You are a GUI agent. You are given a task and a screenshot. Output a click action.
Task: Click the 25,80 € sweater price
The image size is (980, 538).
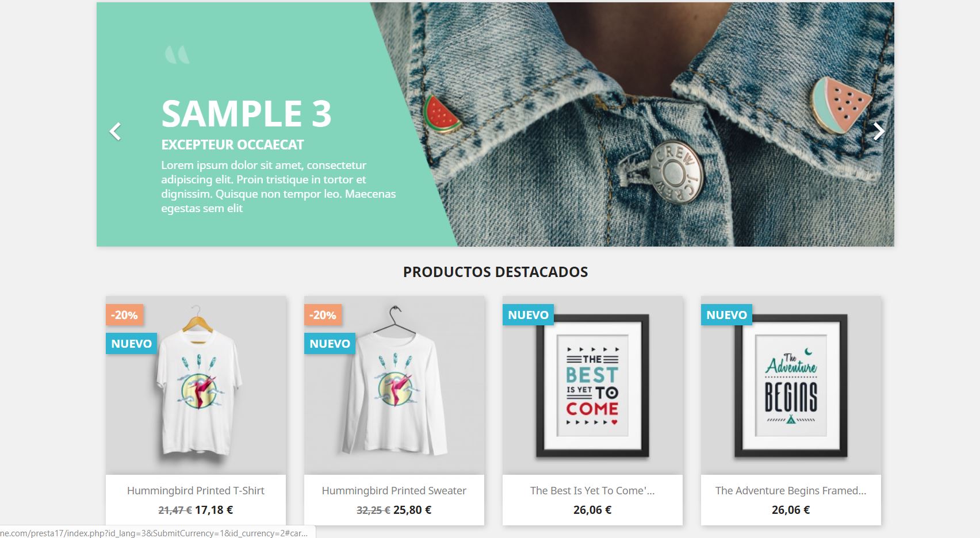[412, 510]
